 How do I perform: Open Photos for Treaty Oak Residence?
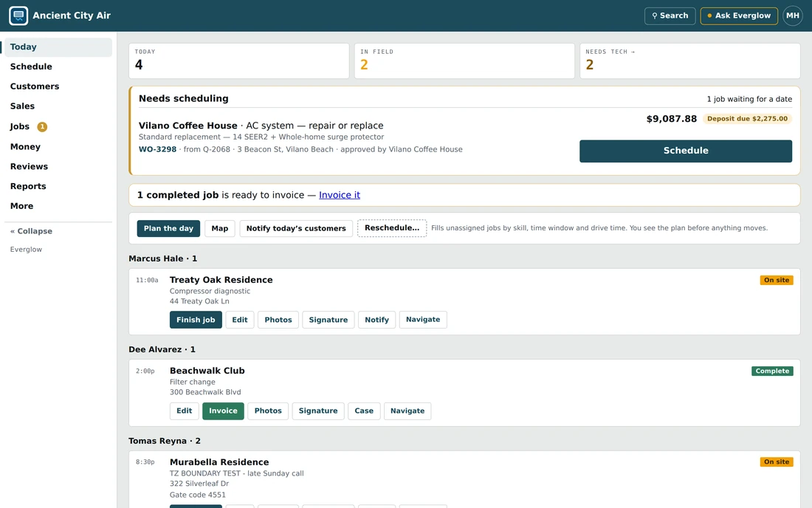[x=278, y=320]
